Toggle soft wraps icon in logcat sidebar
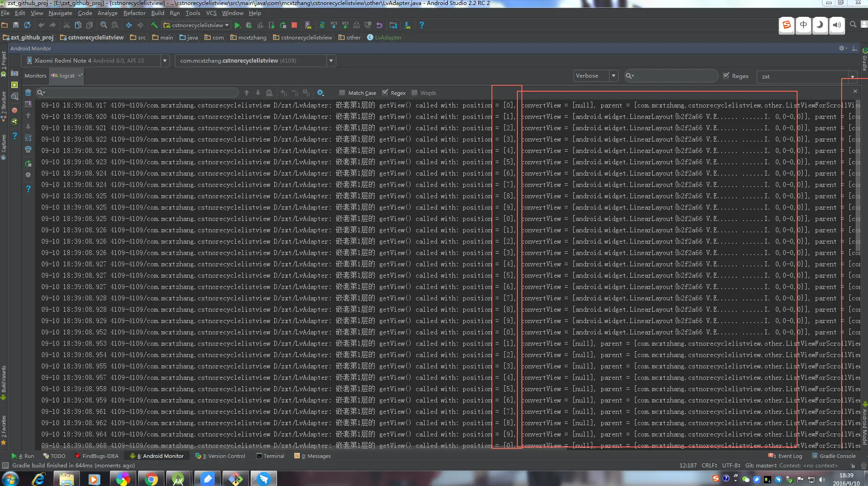This screenshot has width=868, height=486. click(x=28, y=138)
